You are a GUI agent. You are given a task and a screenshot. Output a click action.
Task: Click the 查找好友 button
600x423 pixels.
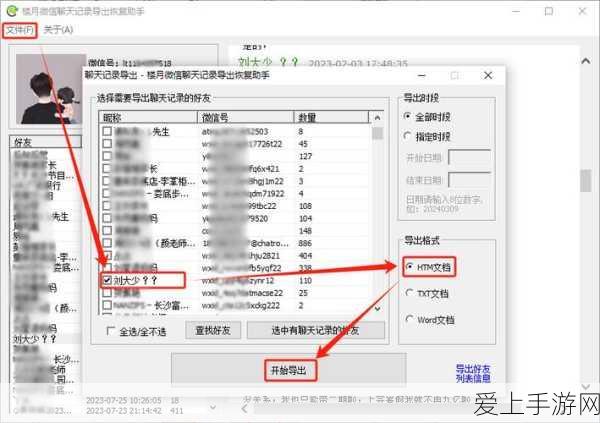tap(213, 330)
